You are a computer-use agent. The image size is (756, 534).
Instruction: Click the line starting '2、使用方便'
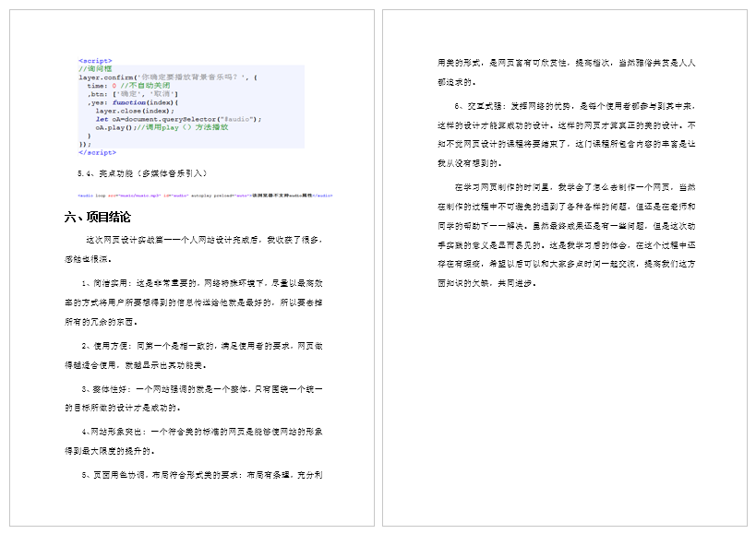(x=202, y=346)
